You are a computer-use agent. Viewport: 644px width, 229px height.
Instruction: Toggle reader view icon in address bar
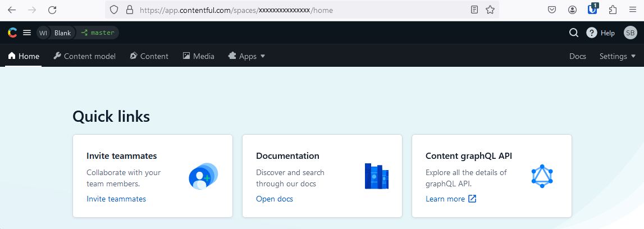point(474,10)
